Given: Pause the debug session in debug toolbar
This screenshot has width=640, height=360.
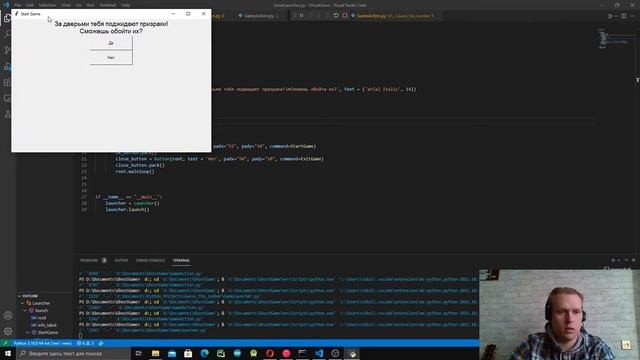Looking at the screenshot, I should pyautogui.click(x=302, y=16).
